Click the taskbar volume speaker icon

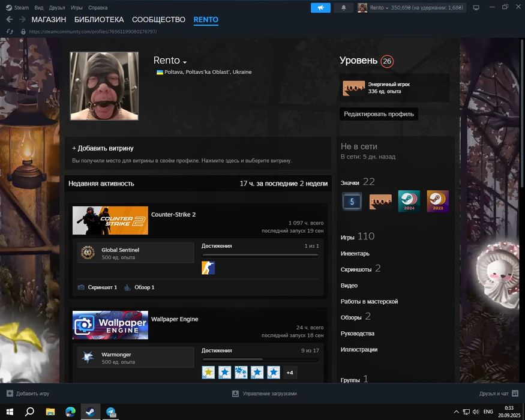pyautogui.click(x=476, y=412)
